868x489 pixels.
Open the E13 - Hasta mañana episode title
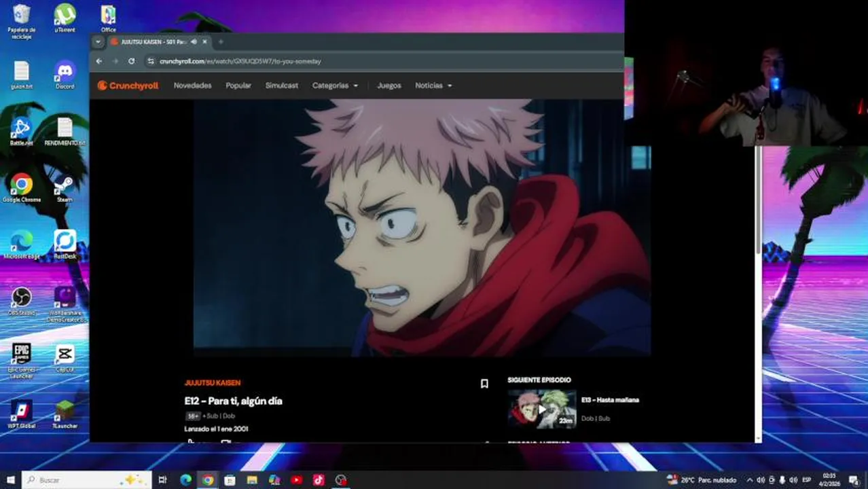(x=610, y=400)
